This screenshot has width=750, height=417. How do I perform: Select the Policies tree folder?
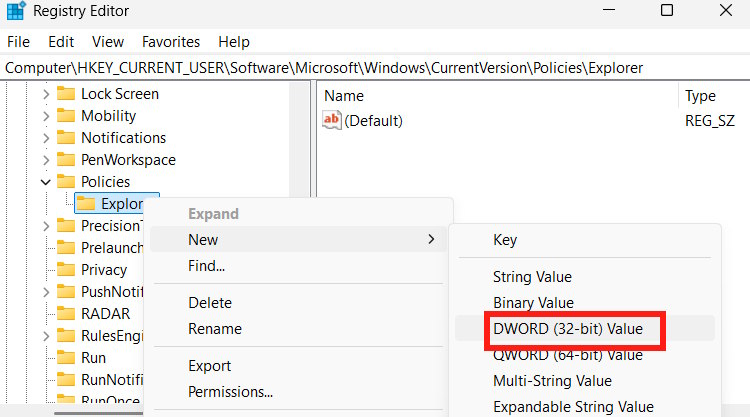point(105,182)
